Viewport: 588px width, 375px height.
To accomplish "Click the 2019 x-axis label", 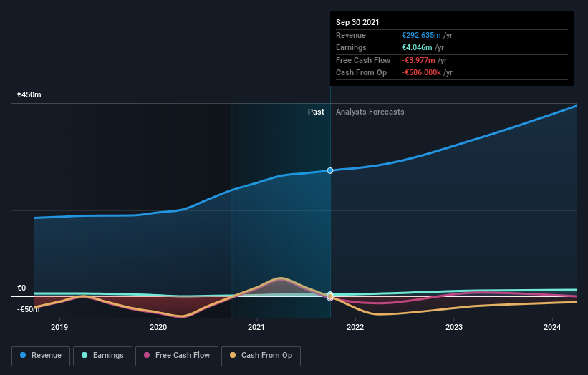I will pyautogui.click(x=59, y=327).
